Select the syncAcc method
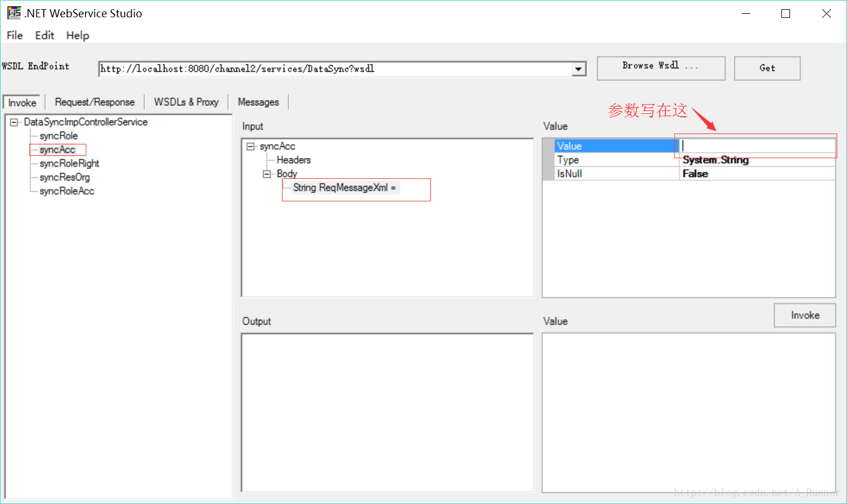This screenshot has width=847, height=504. 58,150
